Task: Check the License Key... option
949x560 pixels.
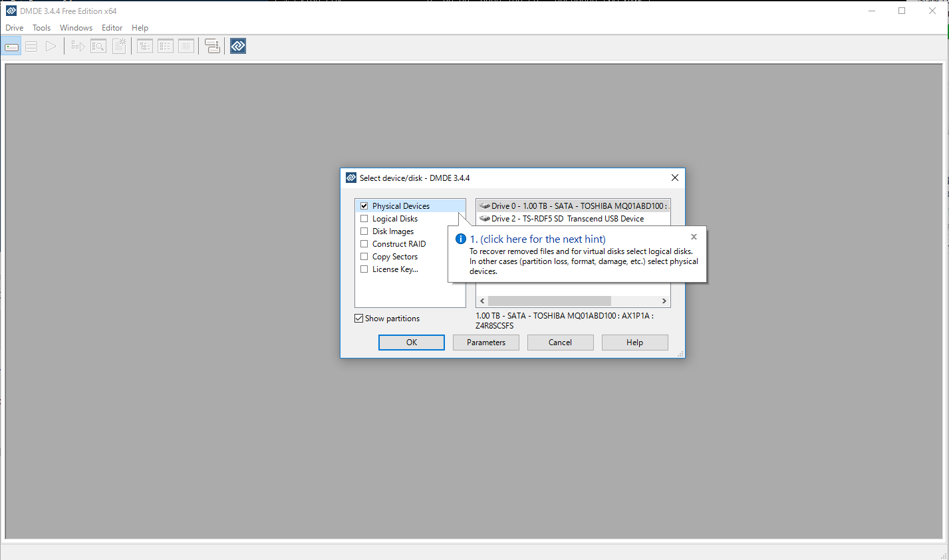Action: point(364,269)
